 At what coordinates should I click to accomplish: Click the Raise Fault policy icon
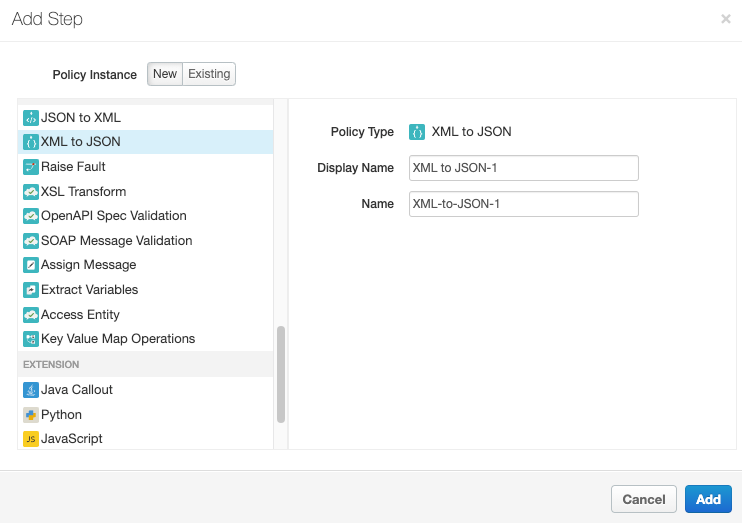click(30, 167)
